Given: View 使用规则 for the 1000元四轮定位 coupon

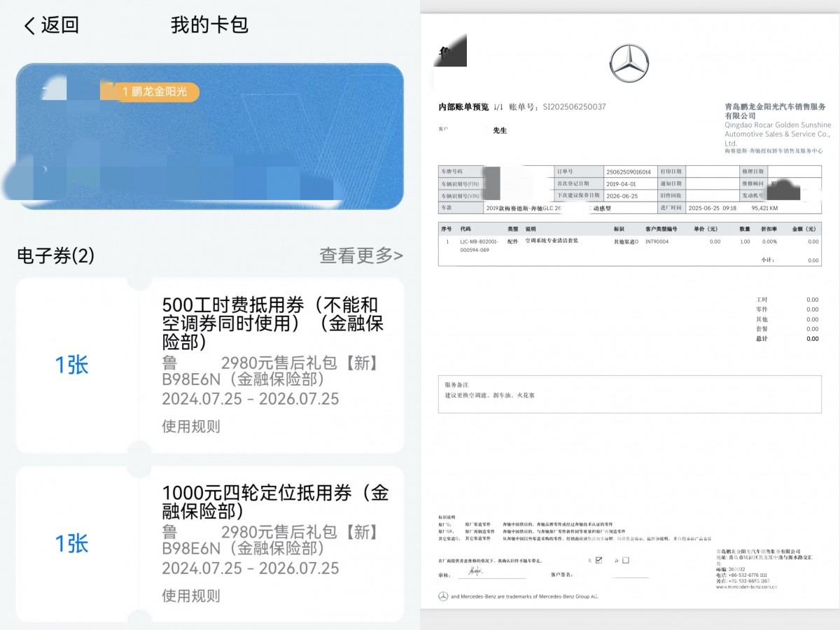Looking at the screenshot, I should point(191,596).
